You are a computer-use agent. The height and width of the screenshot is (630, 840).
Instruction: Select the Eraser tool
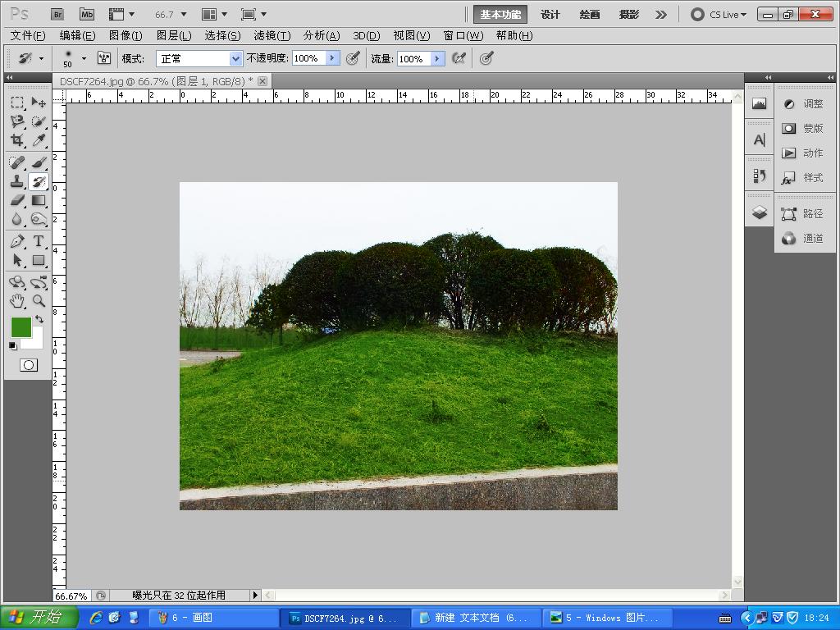[17, 200]
